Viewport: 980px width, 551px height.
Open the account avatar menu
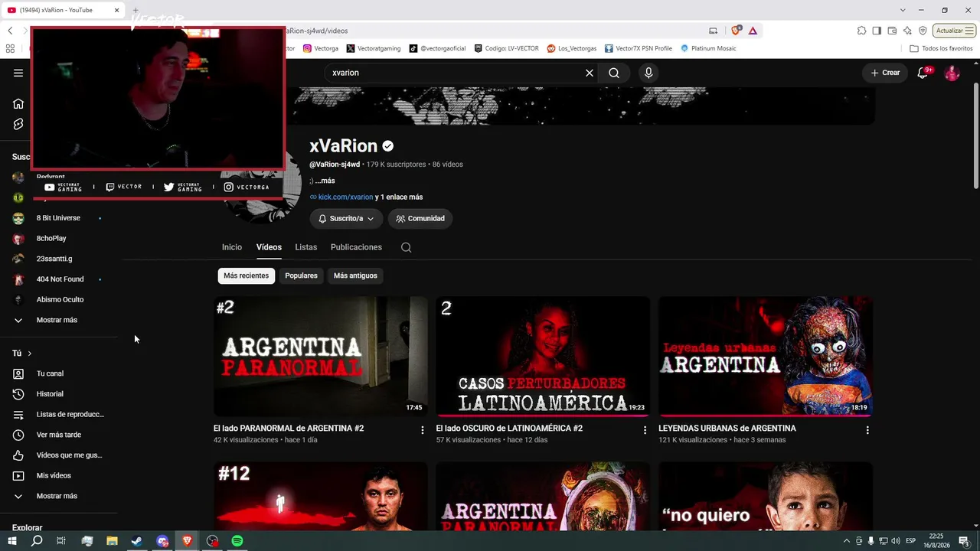coord(952,73)
